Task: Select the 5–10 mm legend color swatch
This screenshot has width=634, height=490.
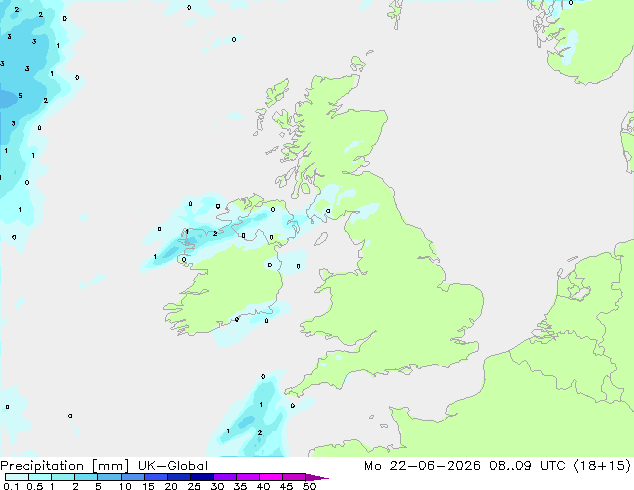Action: [x=109, y=477]
